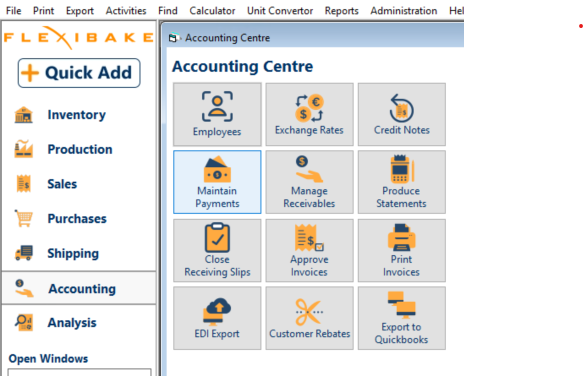
Task: Open Maintain Payments tile
Action: tap(217, 182)
